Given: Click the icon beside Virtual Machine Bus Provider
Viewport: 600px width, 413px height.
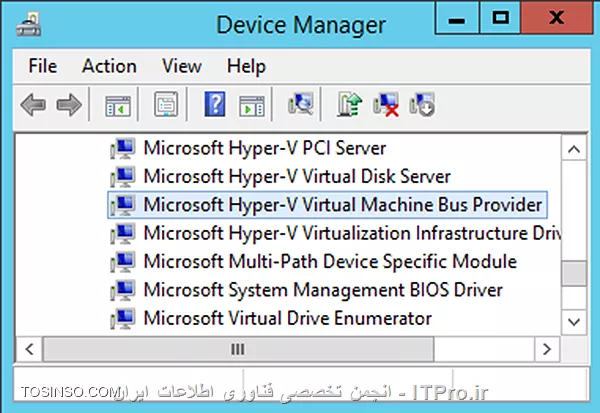Looking at the screenshot, I should (x=122, y=205).
